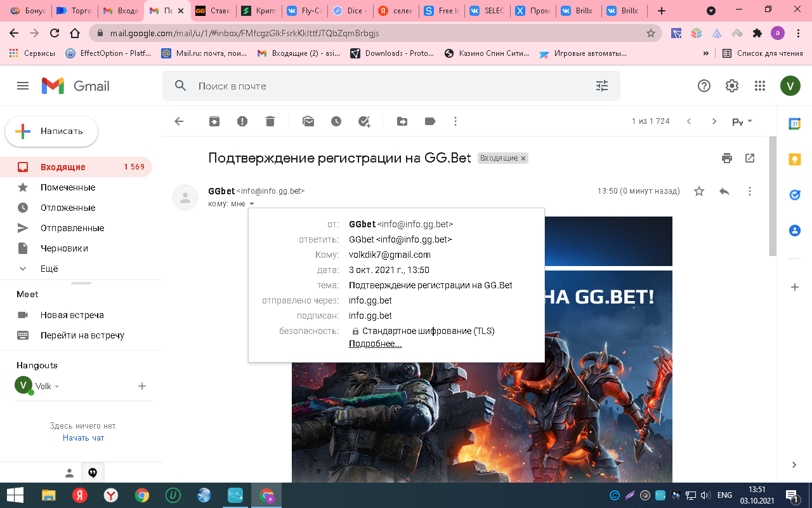Print the email
This screenshot has height=508, width=812.
coord(726,158)
